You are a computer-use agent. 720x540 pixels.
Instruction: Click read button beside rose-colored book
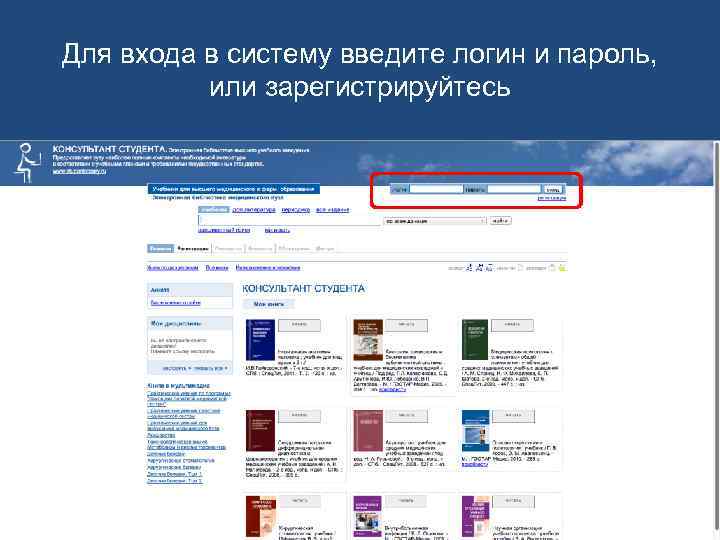(x=406, y=416)
